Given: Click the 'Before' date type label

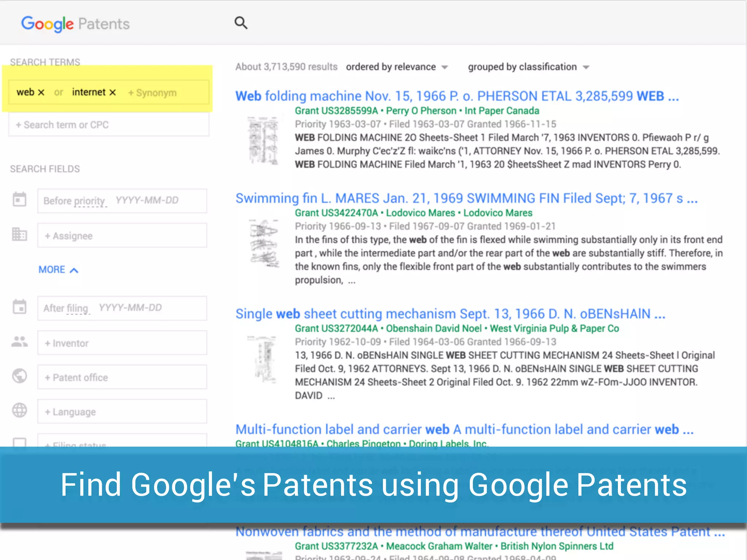Looking at the screenshot, I should [57, 201].
